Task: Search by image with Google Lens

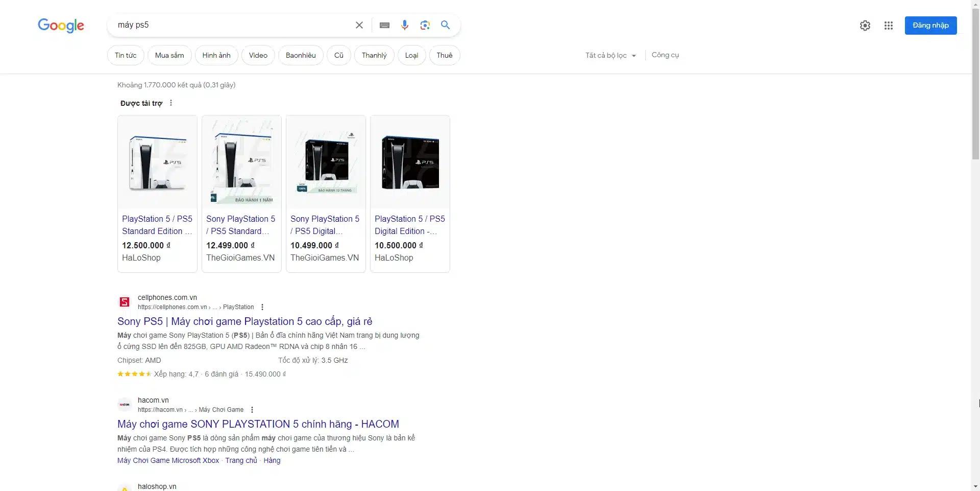Action: coord(425,25)
